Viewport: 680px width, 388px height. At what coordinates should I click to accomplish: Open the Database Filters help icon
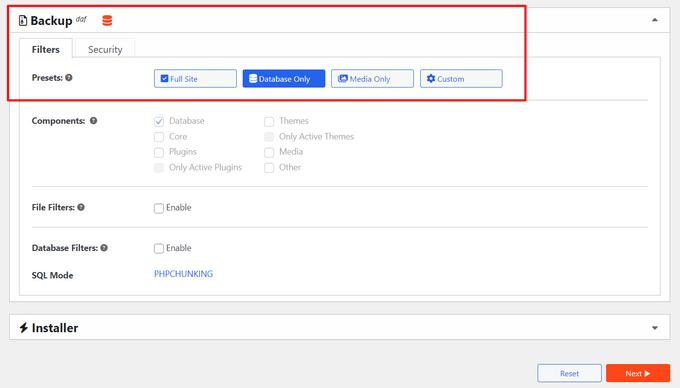pos(104,248)
